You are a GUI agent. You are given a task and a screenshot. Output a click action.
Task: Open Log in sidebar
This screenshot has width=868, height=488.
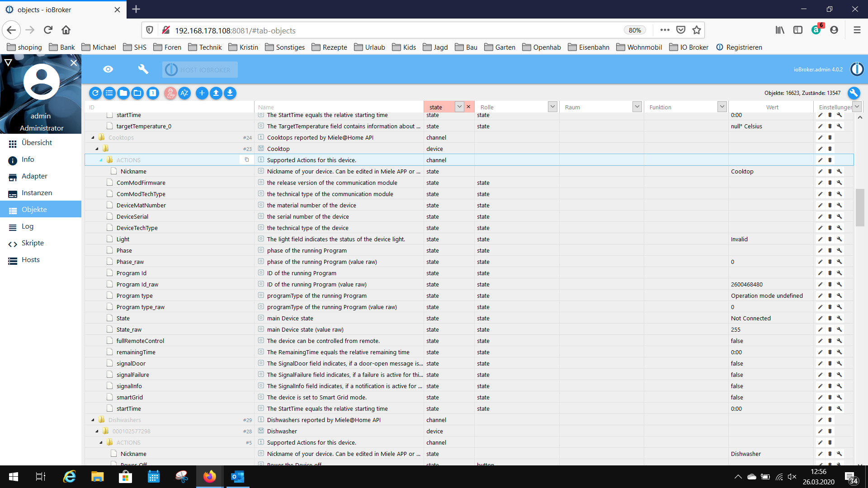coord(41,226)
